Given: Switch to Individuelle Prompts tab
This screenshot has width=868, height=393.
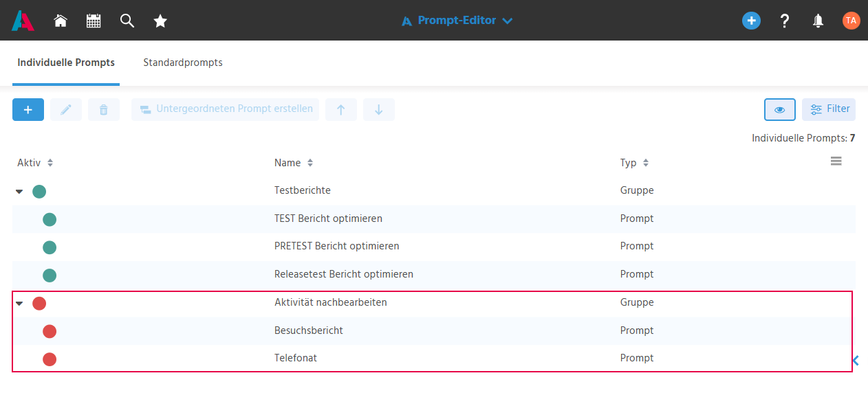Looking at the screenshot, I should [66, 63].
